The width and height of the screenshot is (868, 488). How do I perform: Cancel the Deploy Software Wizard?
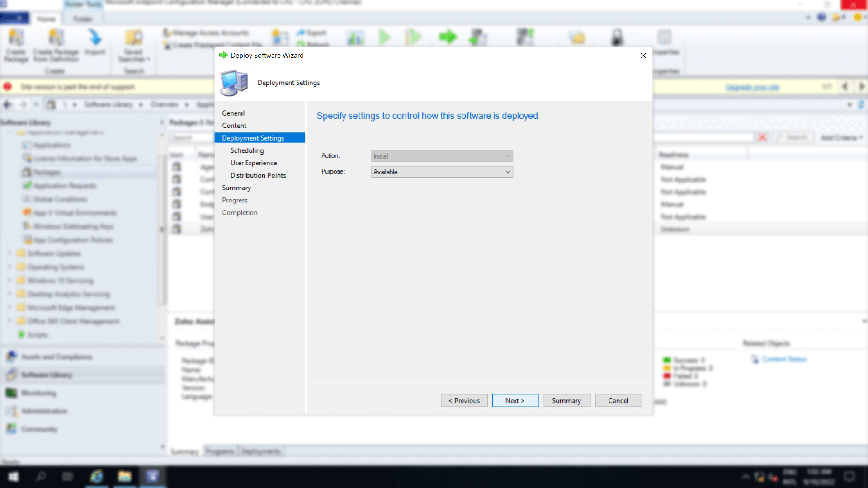pyautogui.click(x=618, y=400)
